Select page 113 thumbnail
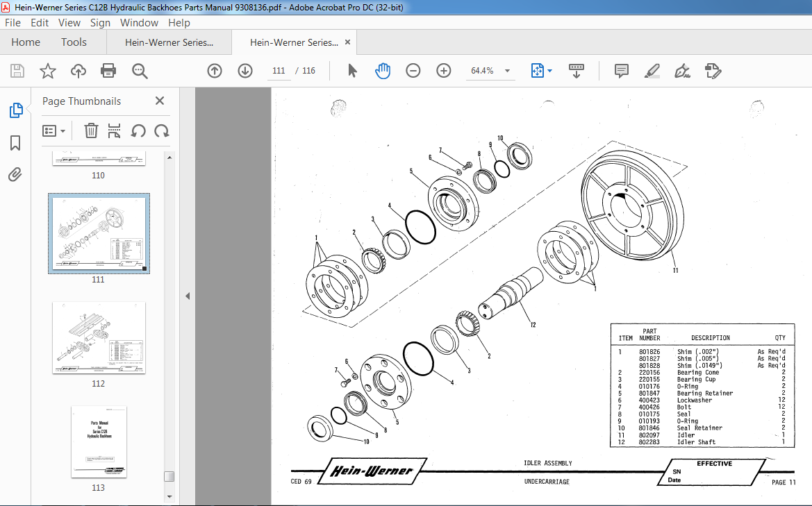 [99, 442]
